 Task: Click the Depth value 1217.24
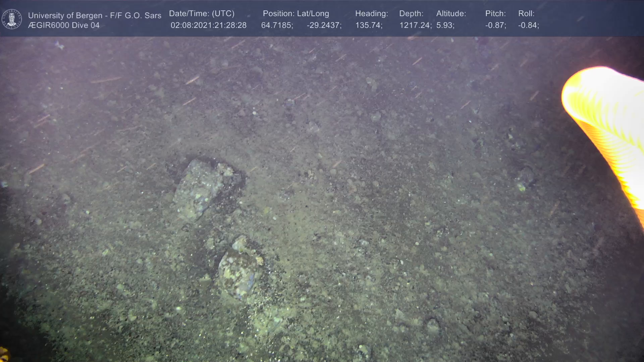coord(415,25)
